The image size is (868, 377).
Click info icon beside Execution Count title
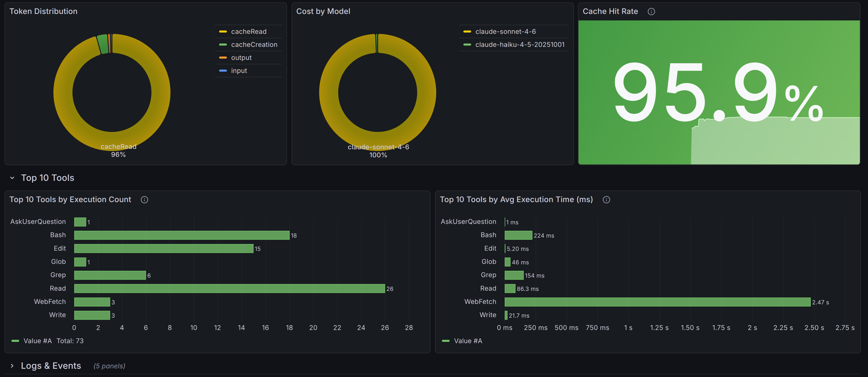(144, 200)
